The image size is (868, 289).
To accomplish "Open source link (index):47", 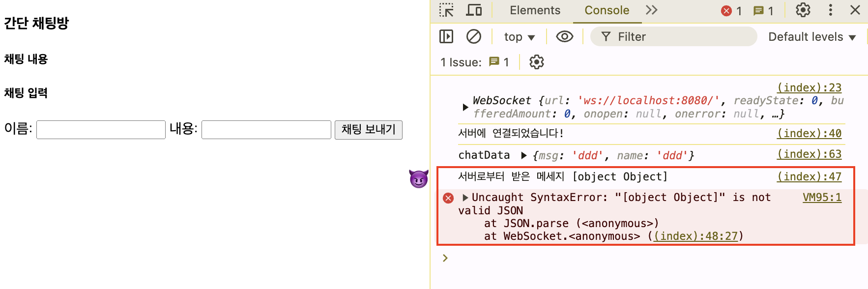I will [x=809, y=176].
